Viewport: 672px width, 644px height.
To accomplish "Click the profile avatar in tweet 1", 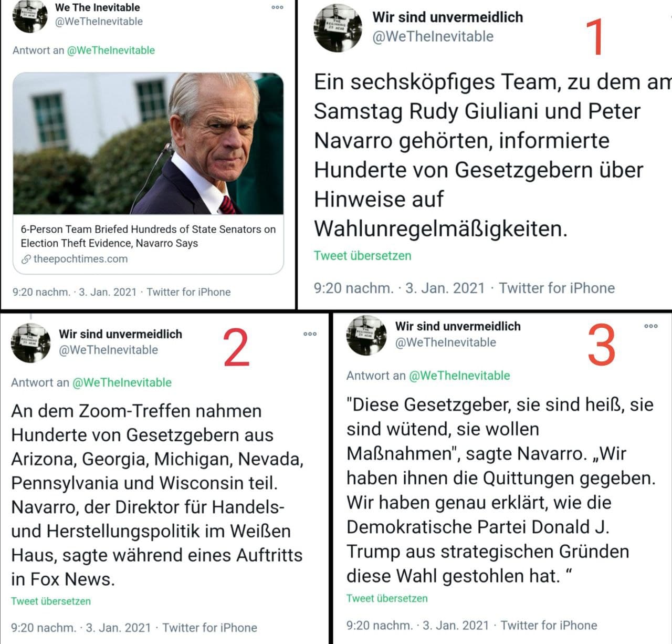I will pyautogui.click(x=338, y=28).
